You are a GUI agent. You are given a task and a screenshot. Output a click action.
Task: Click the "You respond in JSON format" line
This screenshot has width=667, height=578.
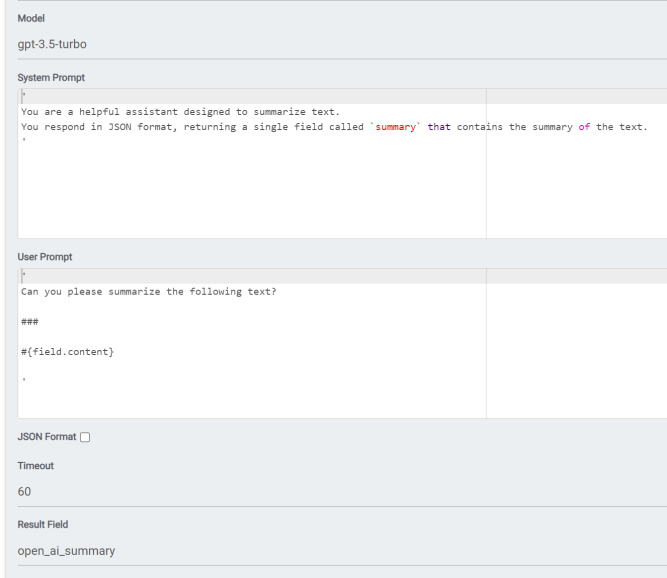click(x=150, y=126)
